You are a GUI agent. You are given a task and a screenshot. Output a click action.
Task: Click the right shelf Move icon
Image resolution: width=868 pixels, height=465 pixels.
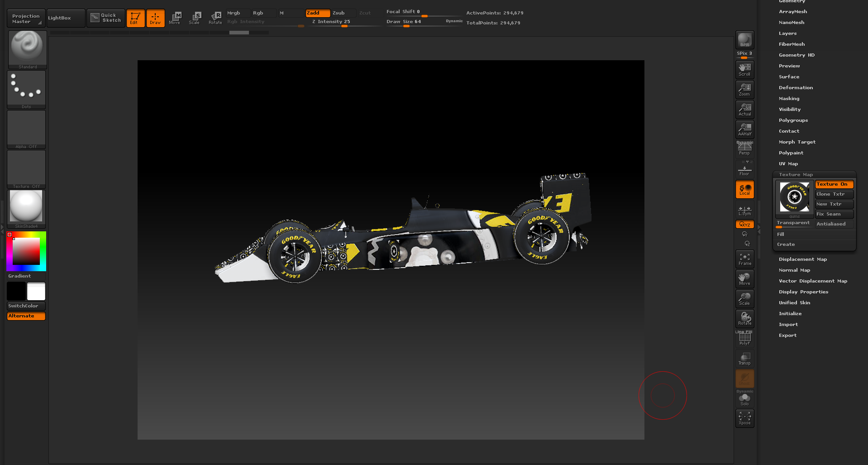click(744, 278)
